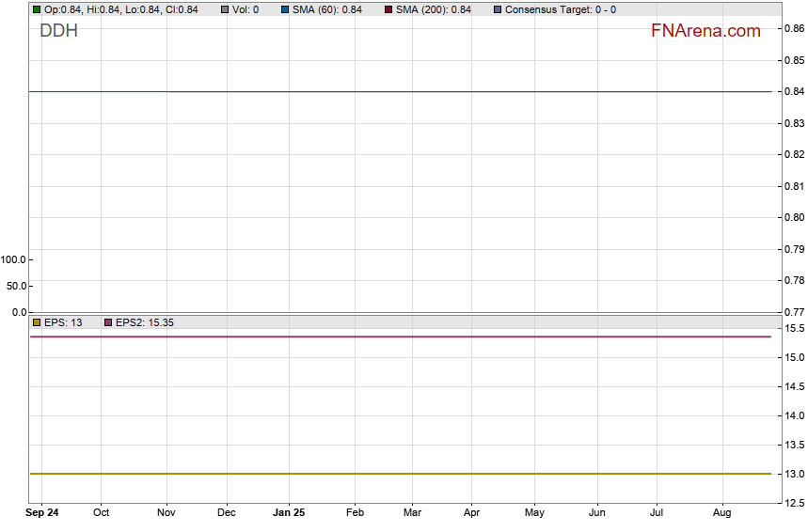
Task: Click the EPS2: 15.35 legend text
Action: (x=145, y=322)
